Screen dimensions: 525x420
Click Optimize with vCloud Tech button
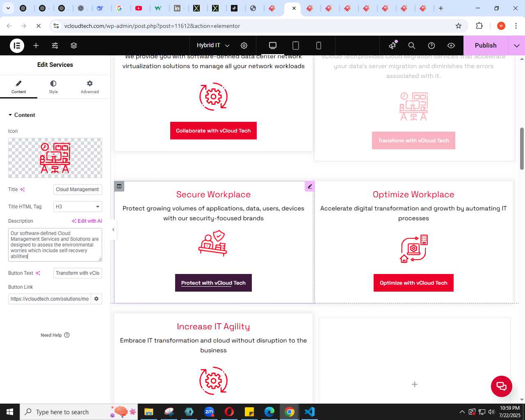(413, 283)
